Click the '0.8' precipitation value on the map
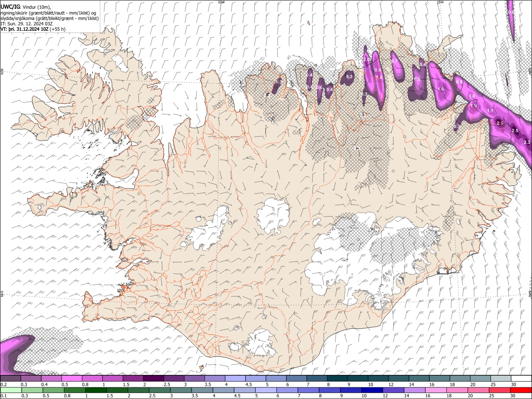 459,82
